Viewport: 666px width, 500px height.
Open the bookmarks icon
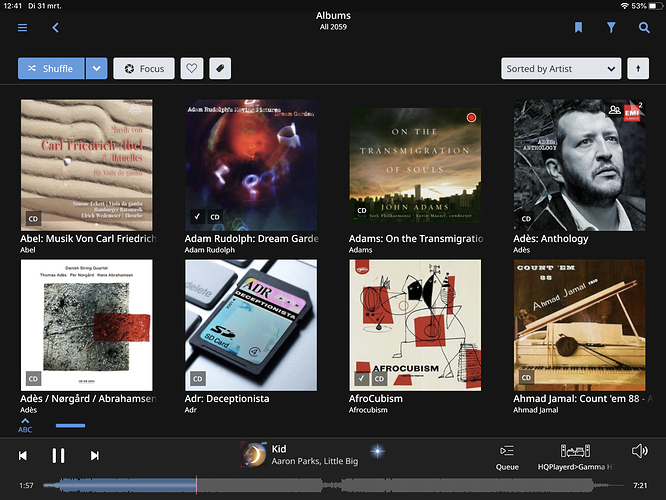(x=578, y=28)
